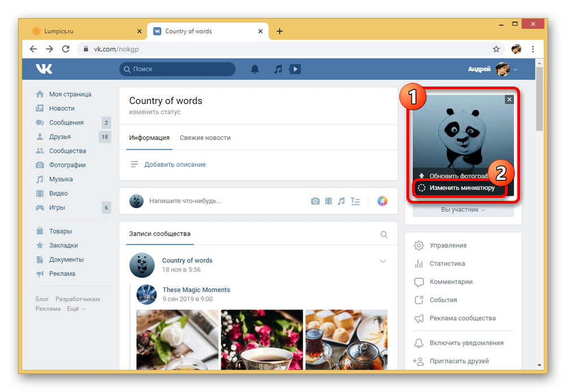The width and height of the screenshot is (566, 392).
Task: Open Новости in sidebar
Action: tap(62, 108)
